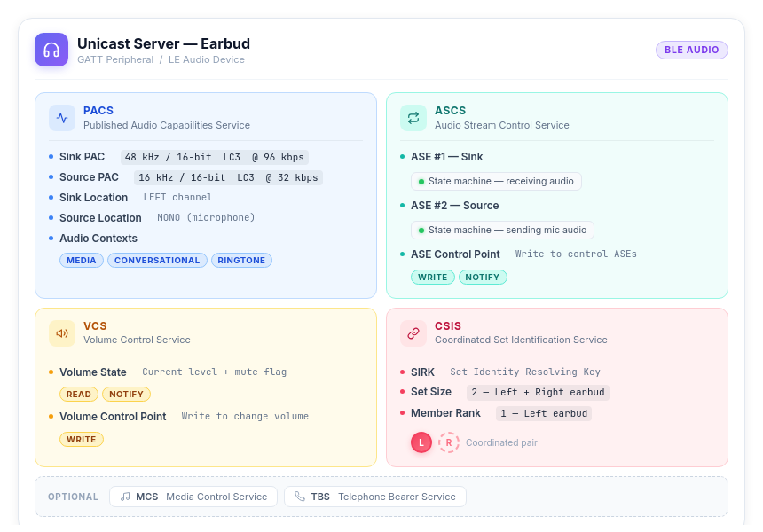Select the dashed R earbud circle

point(449,442)
